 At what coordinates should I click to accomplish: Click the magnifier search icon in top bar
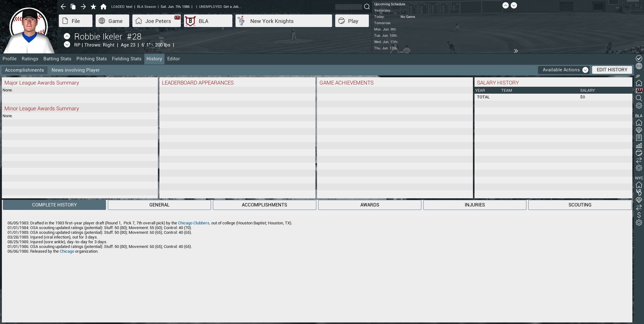pyautogui.click(x=367, y=7)
